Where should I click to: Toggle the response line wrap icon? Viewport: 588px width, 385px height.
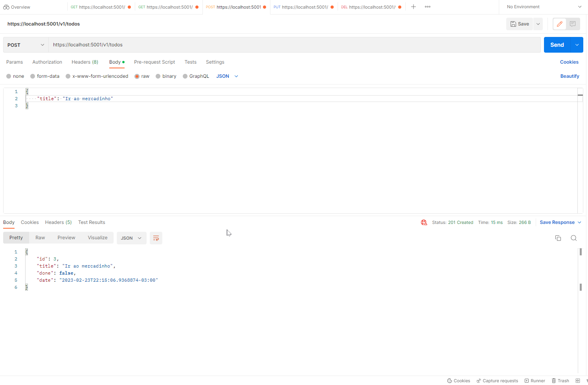point(156,238)
